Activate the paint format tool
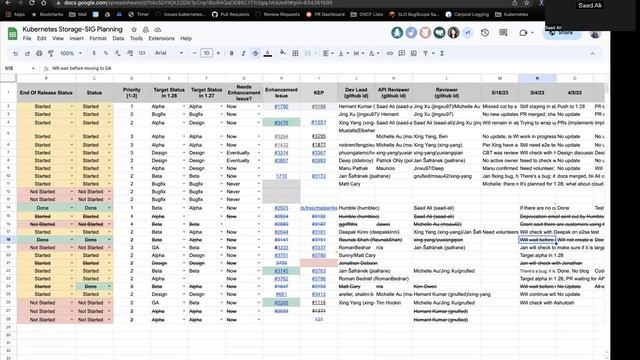 (x=51, y=53)
